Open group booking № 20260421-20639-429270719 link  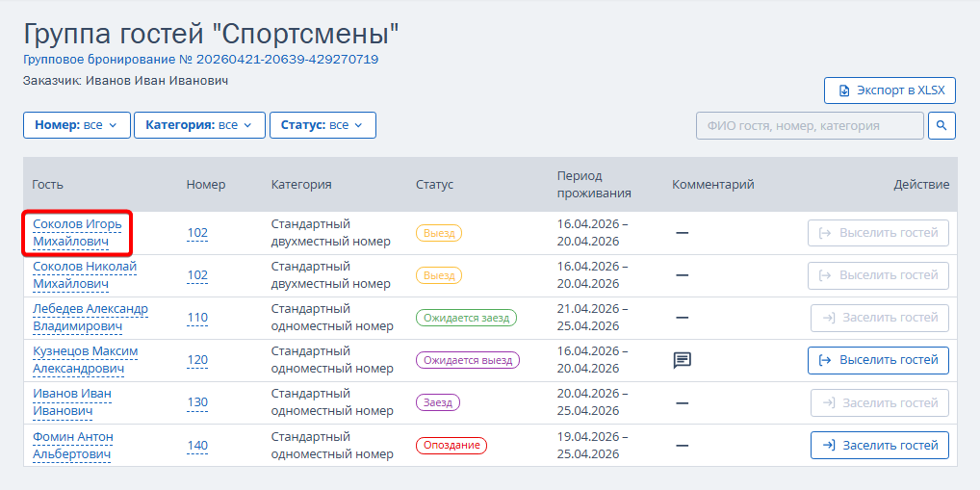pyautogui.click(x=200, y=60)
